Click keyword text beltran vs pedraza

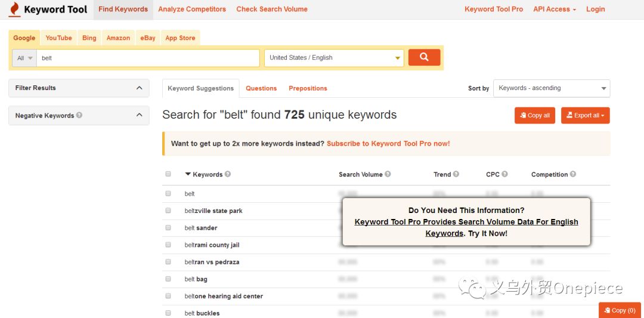point(212,262)
